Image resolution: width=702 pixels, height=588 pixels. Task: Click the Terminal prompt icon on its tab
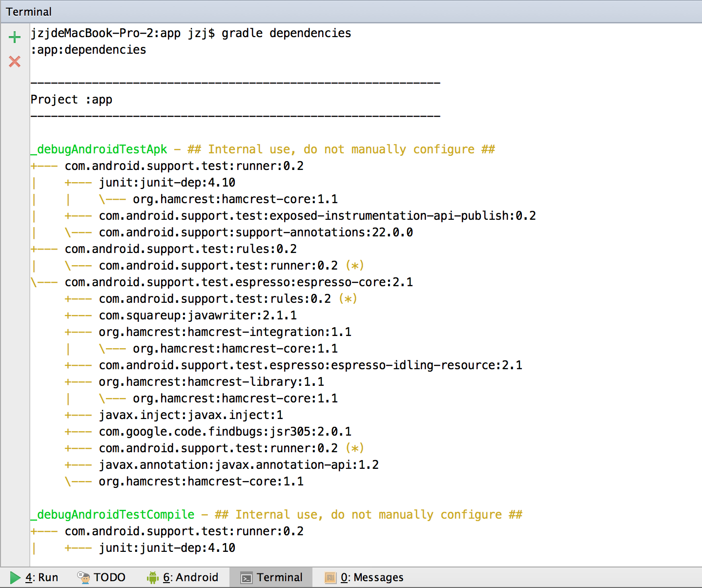point(247,577)
